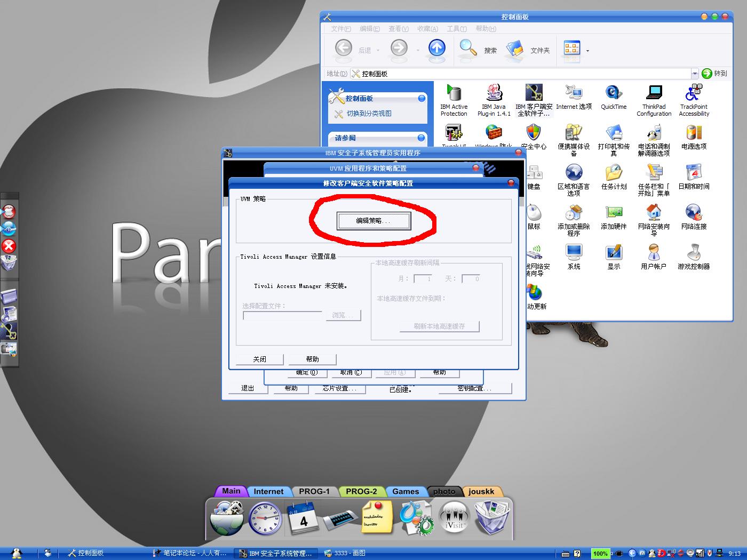Click 搜索 search button in toolbar
The image size is (747, 560).
click(478, 50)
